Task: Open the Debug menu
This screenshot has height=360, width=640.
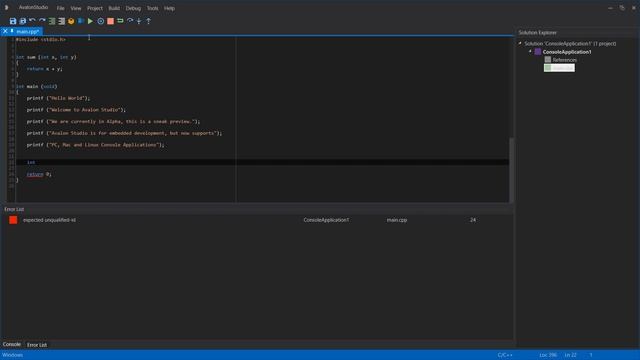Action: [x=133, y=8]
